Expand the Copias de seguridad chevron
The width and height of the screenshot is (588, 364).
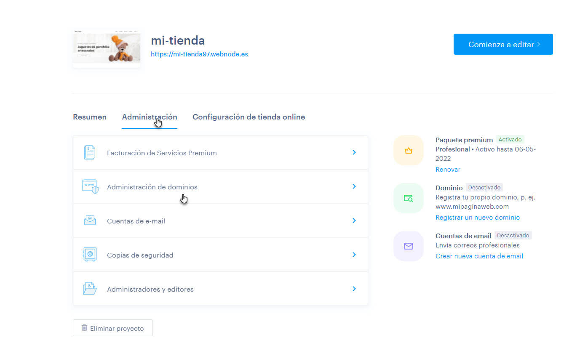(354, 255)
